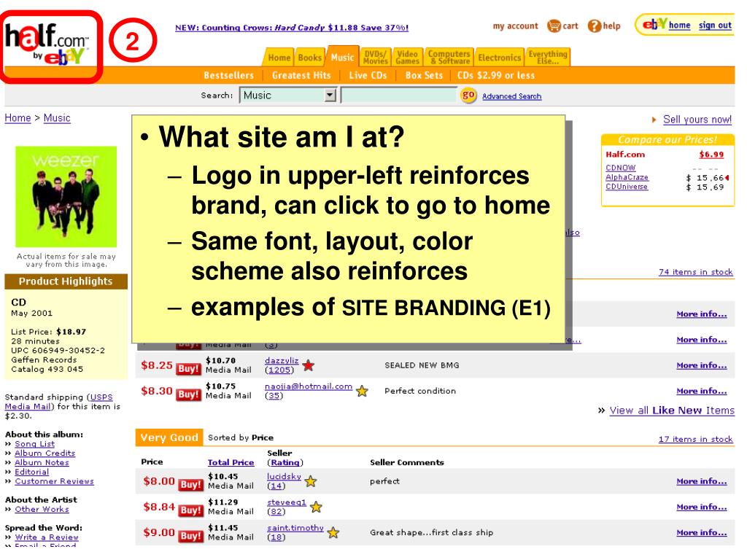Viewport: 747px width, 560px height.
Task: Click the half.com by eBay logo
Action: (x=47, y=43)
